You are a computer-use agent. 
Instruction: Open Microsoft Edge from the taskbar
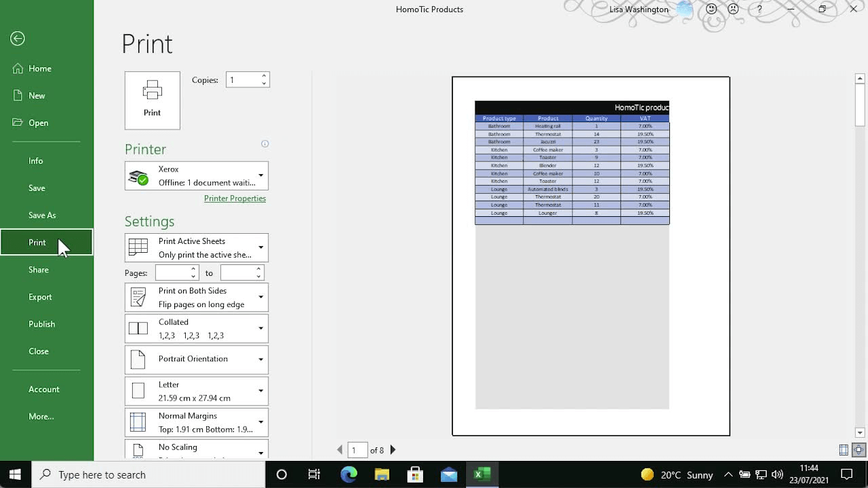[349, 474]
